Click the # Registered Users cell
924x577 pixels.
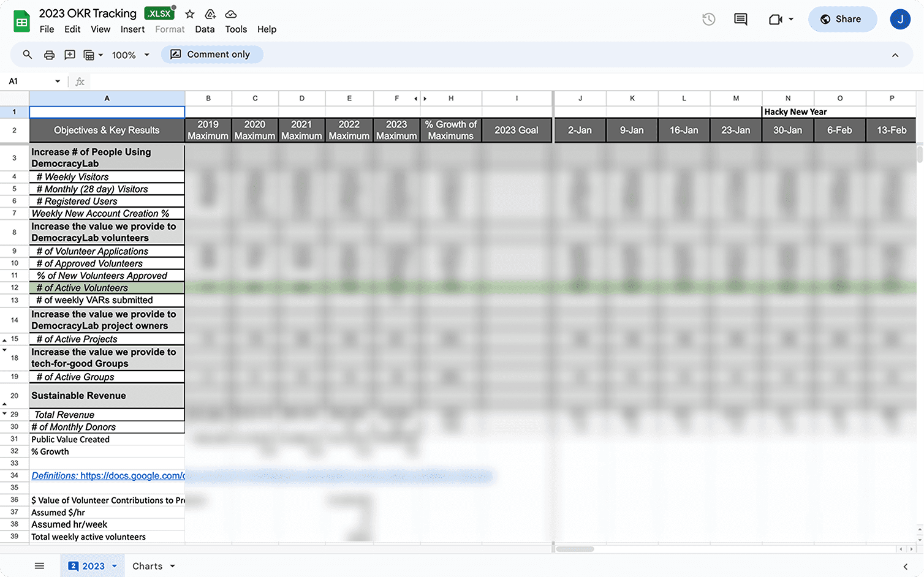point(107,202)
